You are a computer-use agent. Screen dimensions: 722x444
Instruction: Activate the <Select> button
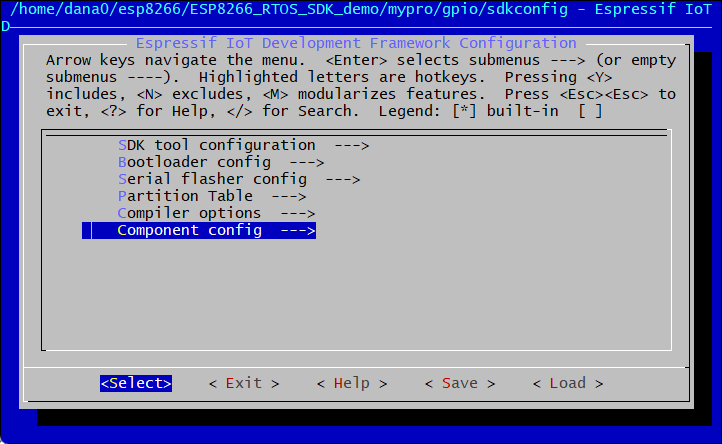point(136,383)
